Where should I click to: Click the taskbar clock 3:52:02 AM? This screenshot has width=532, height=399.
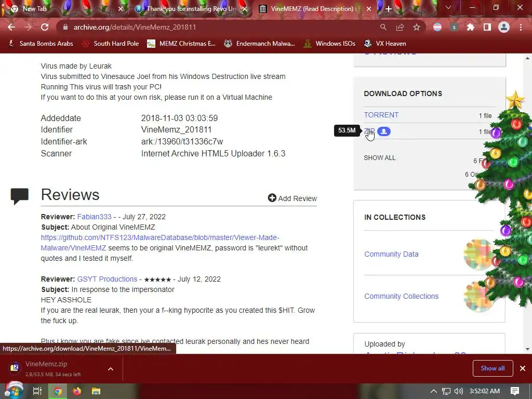tap(485, 391)
